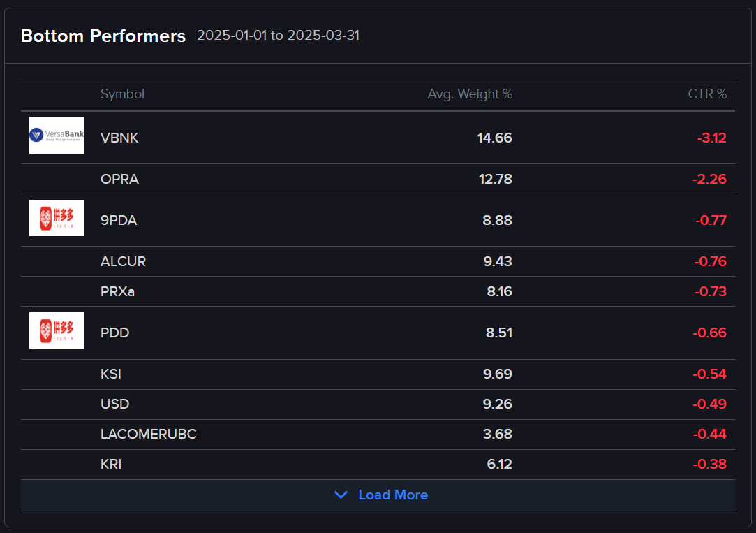Click USD CTR value -0.49
Image resolution: width=756 pixels, height=533 pixels.
(x=710, y=404)
